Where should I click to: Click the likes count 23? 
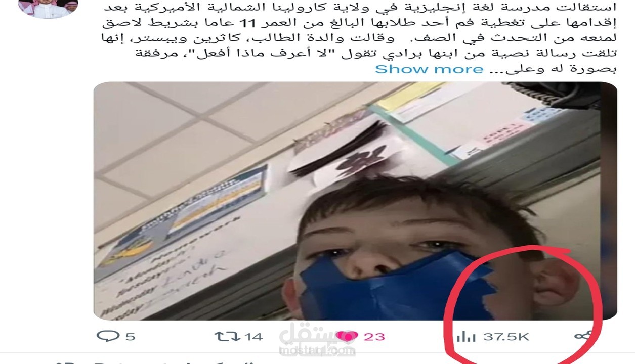pos(374,336)
